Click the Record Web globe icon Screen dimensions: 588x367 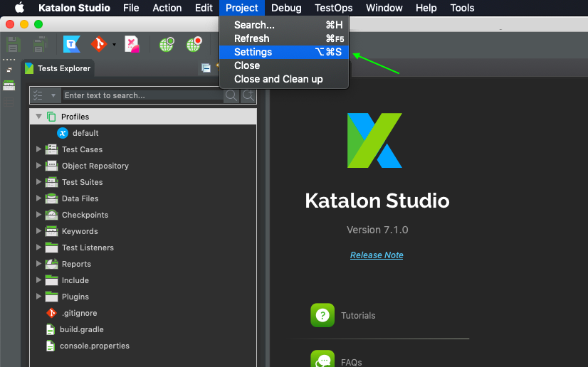coord(194,45)
